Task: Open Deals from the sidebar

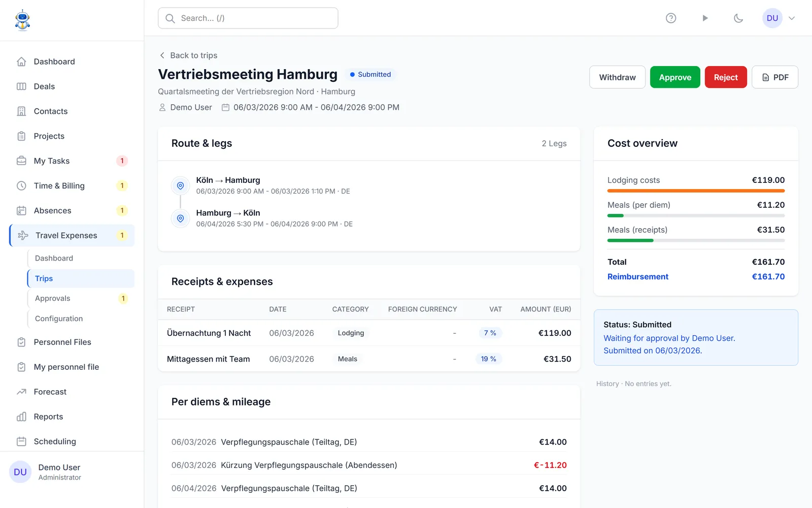Action: pyautogui.click(x=72, y=86)
